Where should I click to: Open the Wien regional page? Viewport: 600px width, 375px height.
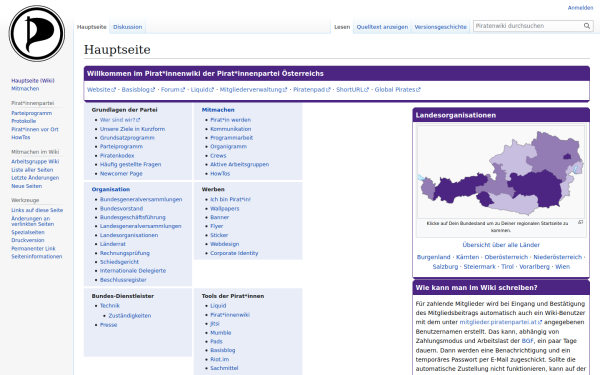[x=562, y=267]
